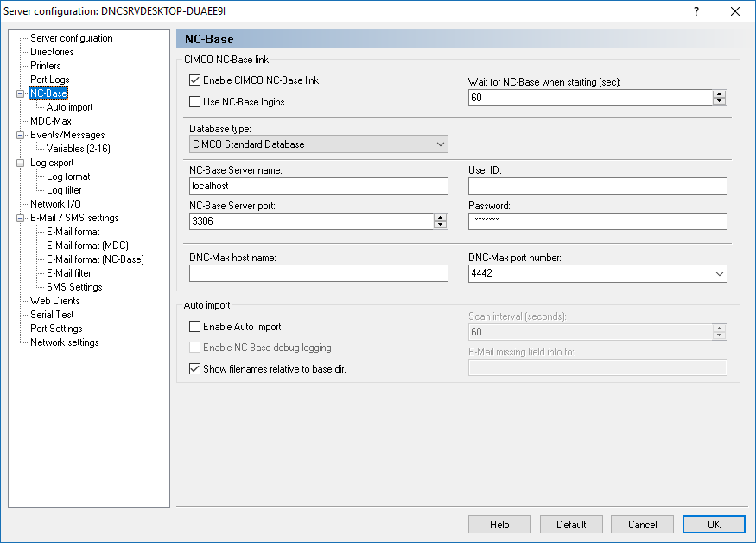
Task: Open Directories settings page
Action: (x=52, y=52)
